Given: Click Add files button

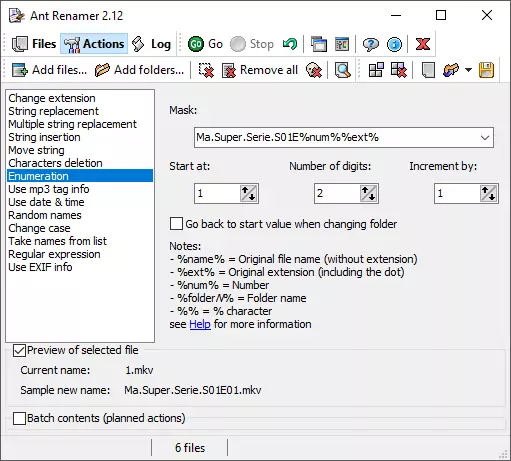Looking at the screenshot, I should pos(49,70).
